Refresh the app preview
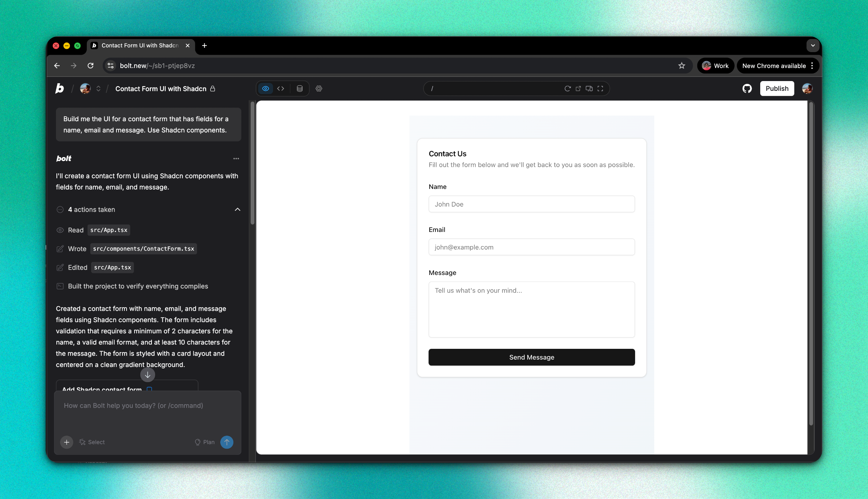The image size is (868, 499). pyautogui.click(x=567, y=88)
